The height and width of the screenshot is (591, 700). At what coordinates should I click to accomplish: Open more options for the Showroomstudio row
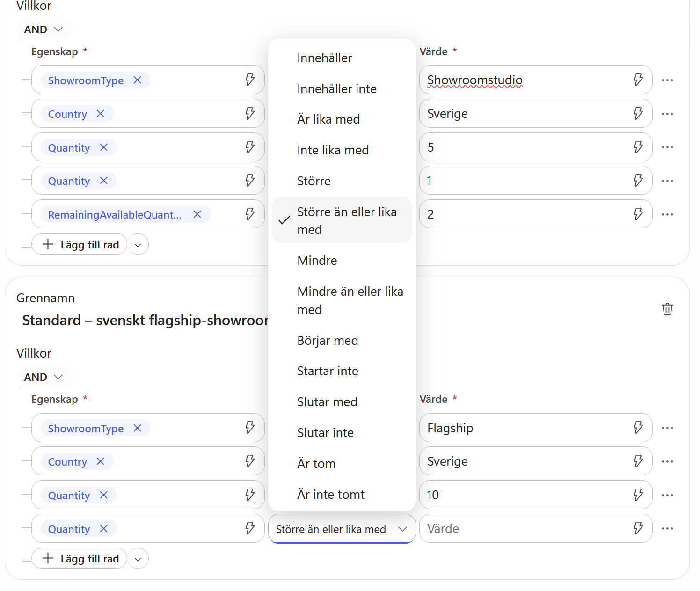(x=667, y=80)
